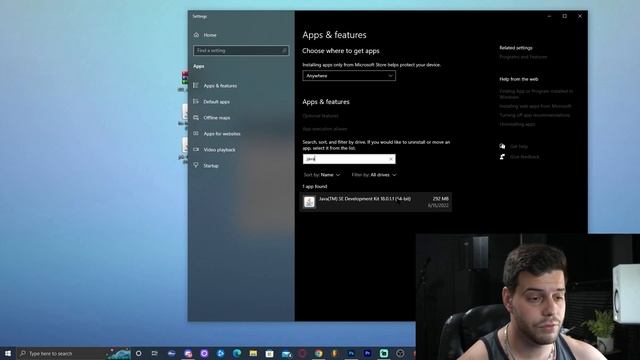Select Java SE Development Kit app entry
The height and width of the screenshot is (360, 640).
tap(376, 202)
